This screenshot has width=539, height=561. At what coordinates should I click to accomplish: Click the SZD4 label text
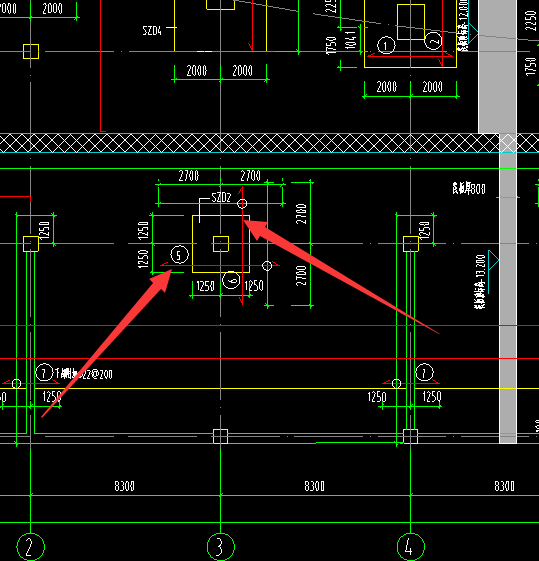click(x=152, y=31)
